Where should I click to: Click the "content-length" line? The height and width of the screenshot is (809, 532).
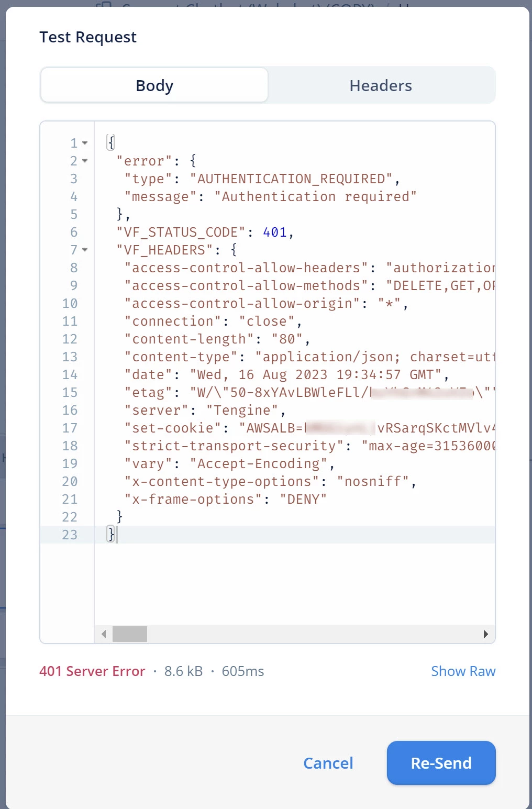[x=217, y=339]
